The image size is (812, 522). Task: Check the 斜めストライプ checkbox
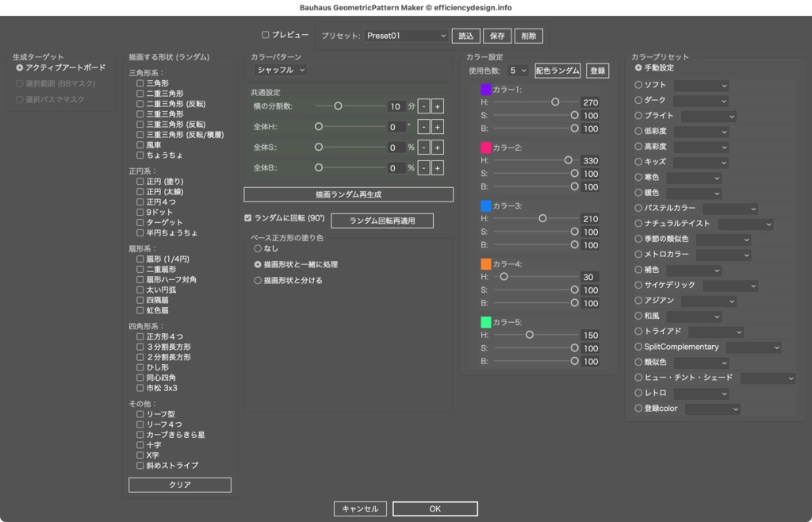(x=140, y=466)
